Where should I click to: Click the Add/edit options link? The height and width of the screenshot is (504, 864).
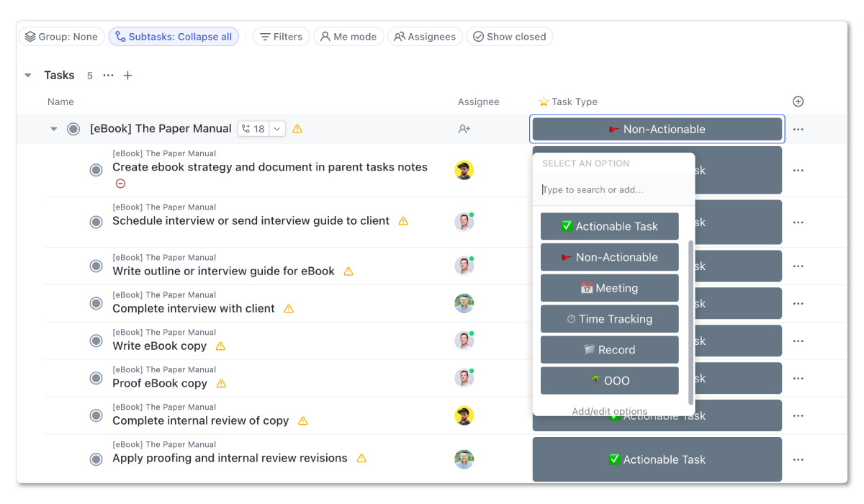pos(609,410)
